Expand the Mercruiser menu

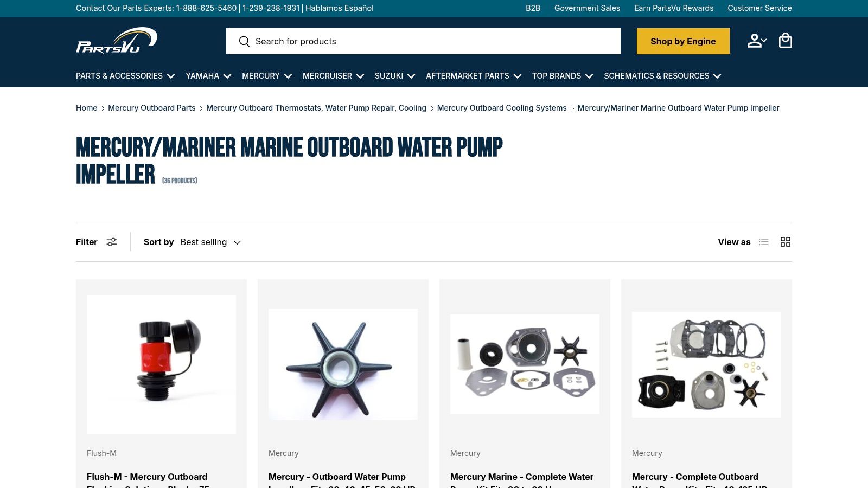tap(333, 76)
